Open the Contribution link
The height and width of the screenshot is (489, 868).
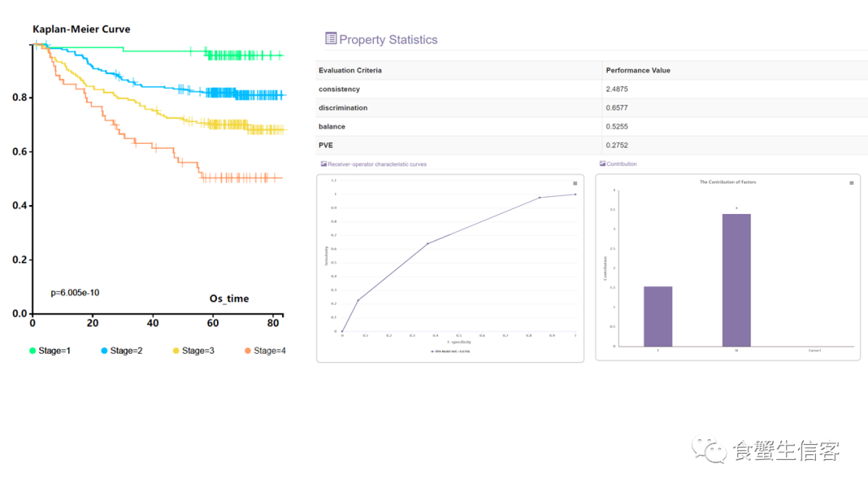point(621,164)
